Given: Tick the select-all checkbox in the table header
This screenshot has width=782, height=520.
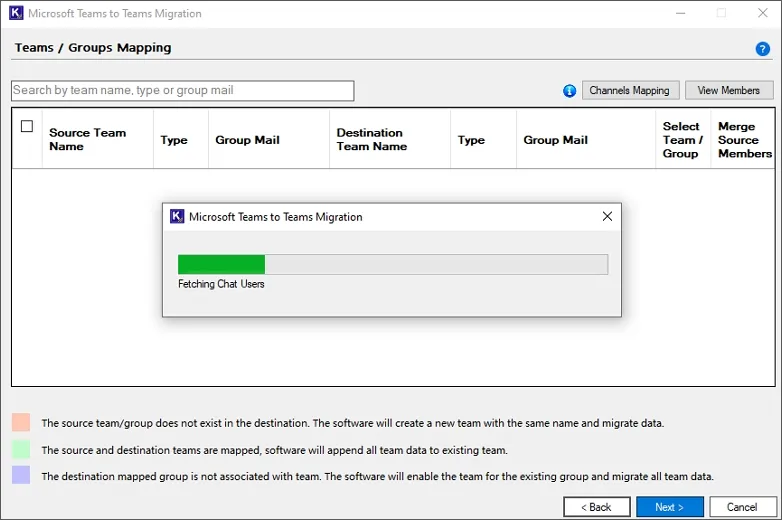Looking at the screenshot, I should click(x=27, y=126).
